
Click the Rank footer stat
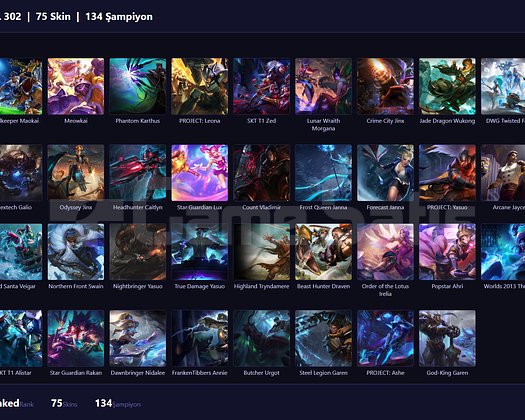(17, 403)
